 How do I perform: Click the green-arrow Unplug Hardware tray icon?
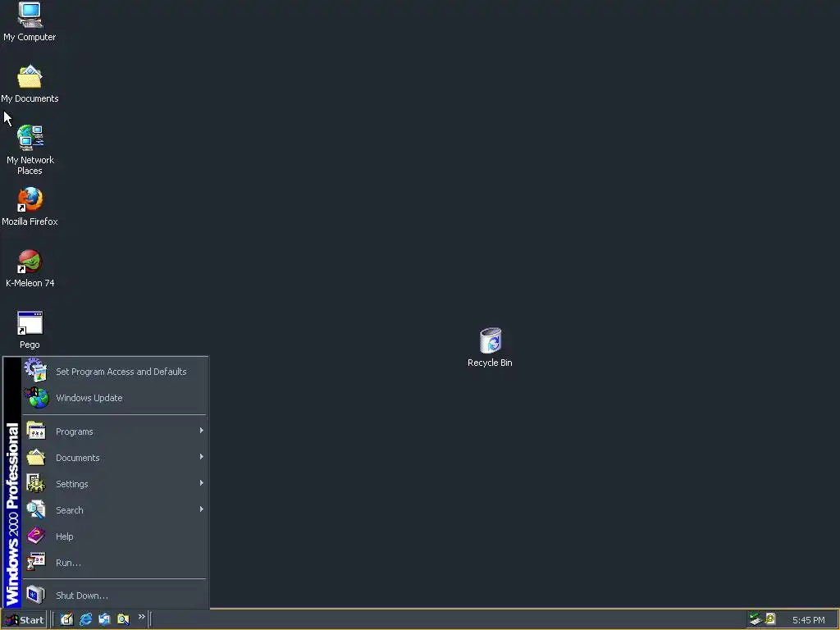(756, 619)
